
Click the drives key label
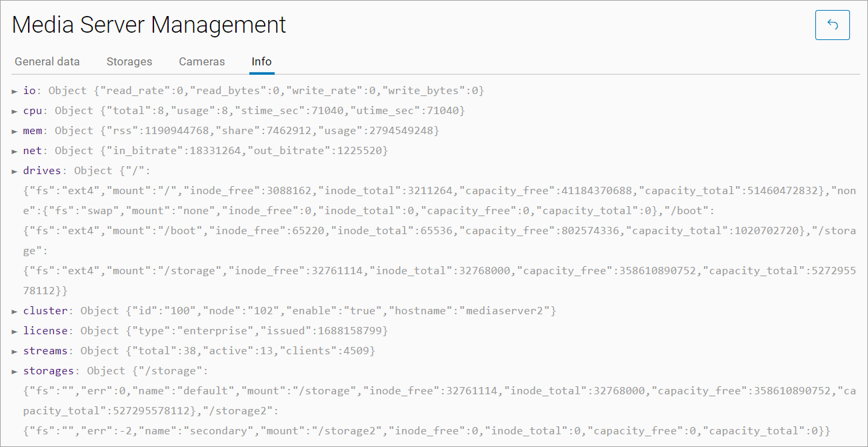pos(42,171)
